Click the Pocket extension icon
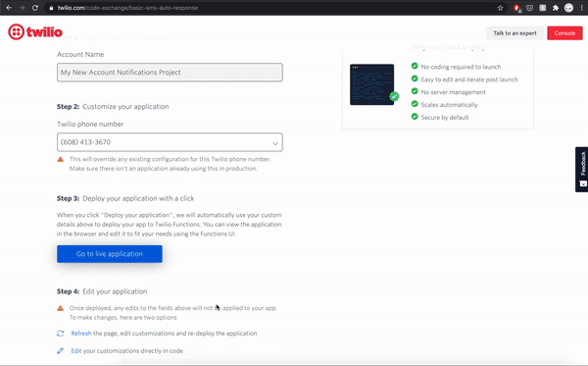 point(529,8)
